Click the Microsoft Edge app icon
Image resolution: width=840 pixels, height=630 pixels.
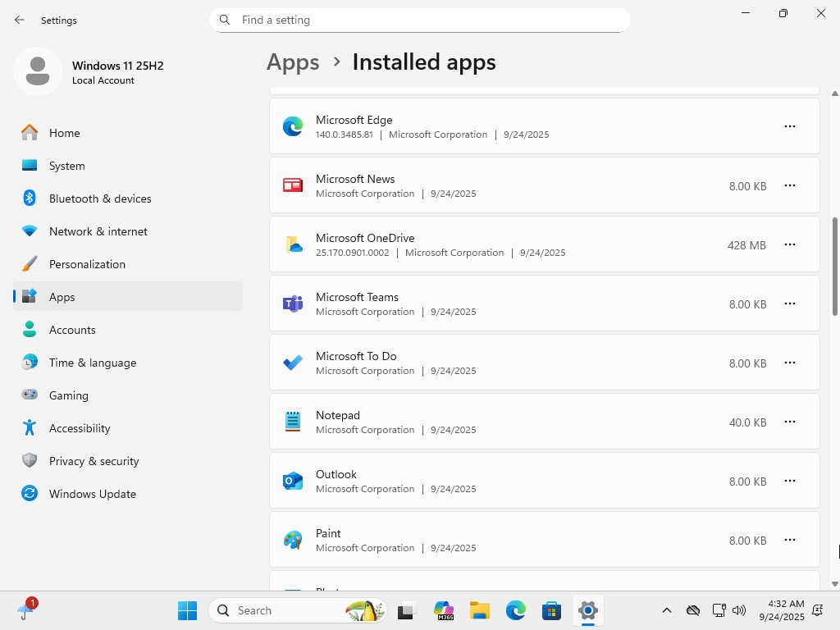coord(293,126)
